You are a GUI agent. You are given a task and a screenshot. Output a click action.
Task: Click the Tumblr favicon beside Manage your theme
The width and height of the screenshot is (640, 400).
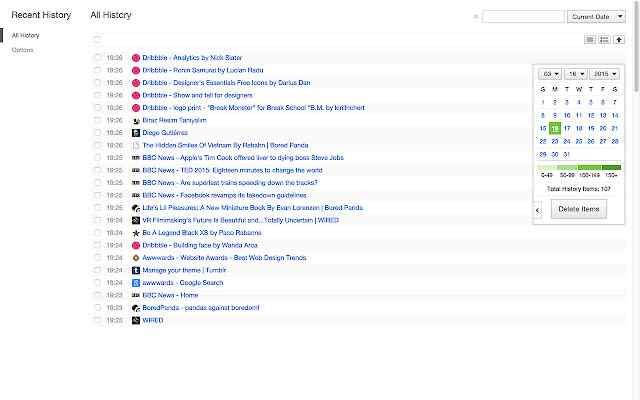coord(136,270)
